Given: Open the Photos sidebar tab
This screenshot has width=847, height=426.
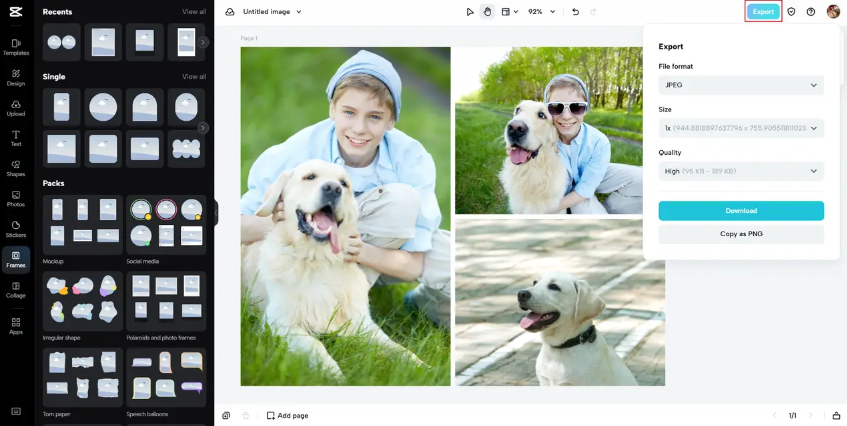Looking at the screenshot, I should point(16,198).
